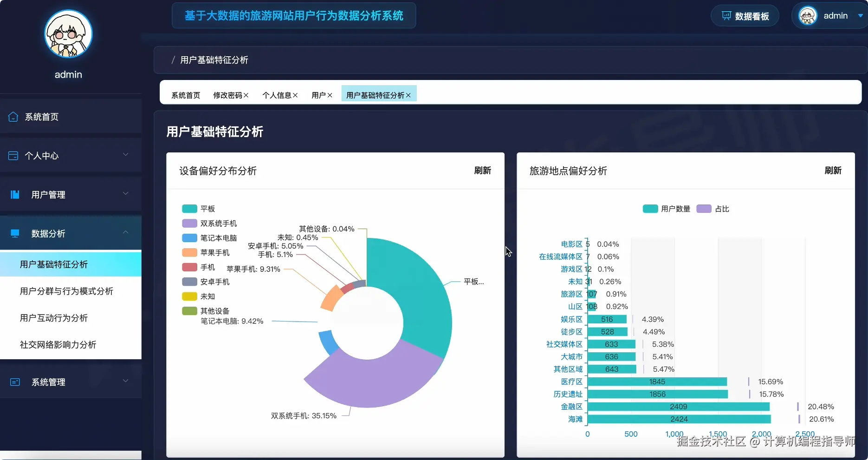Switch to the 个人信息 tab
The image size is (868, 460).
[x=276, y=95]
